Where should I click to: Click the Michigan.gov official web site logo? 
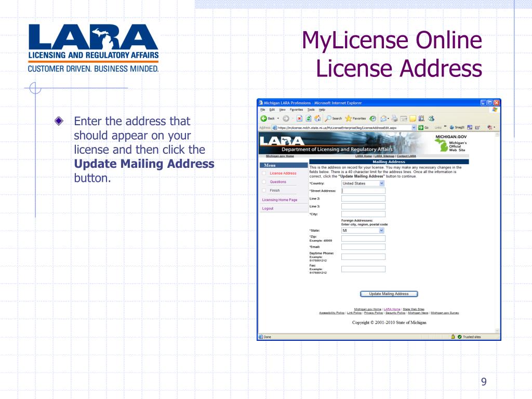point(450,143)
